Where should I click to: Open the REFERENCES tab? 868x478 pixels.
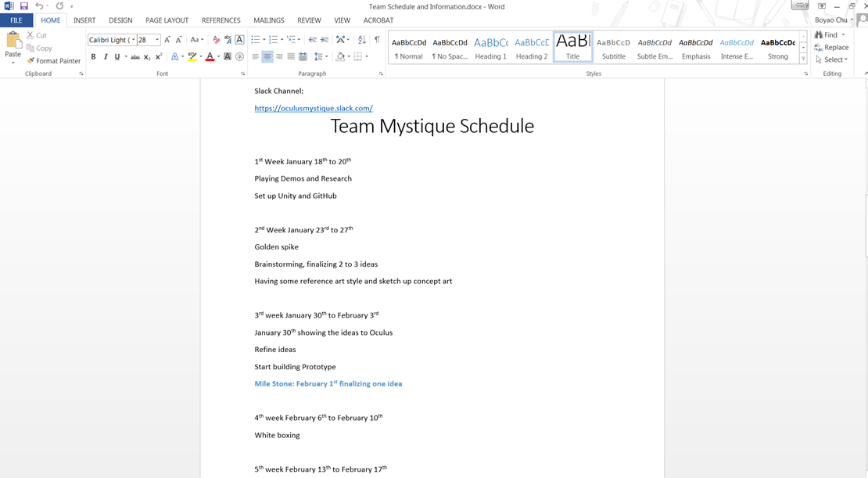pyautogui.click(x=221, y=20)
